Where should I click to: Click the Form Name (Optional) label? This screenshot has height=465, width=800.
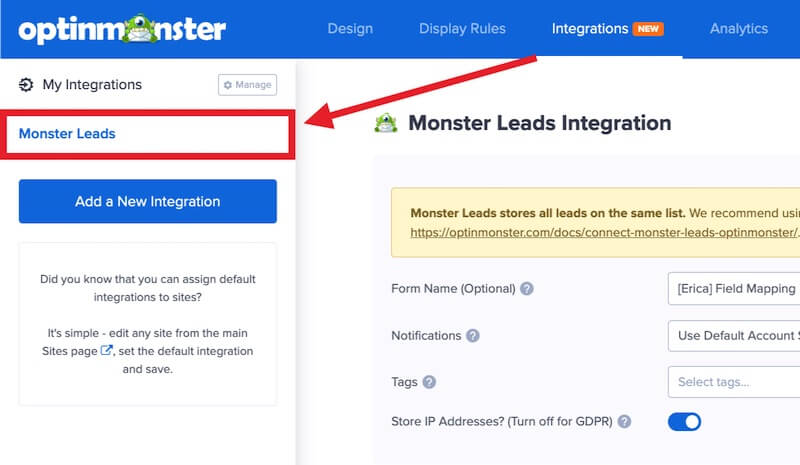pos(453,289)
